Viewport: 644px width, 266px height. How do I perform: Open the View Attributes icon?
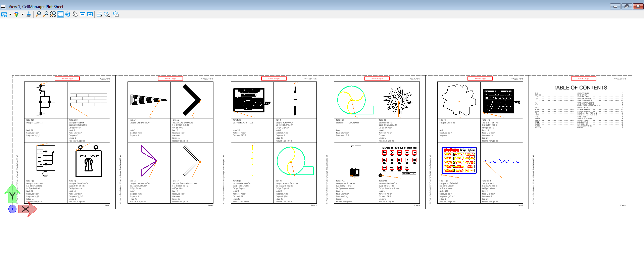click(4, 14)
